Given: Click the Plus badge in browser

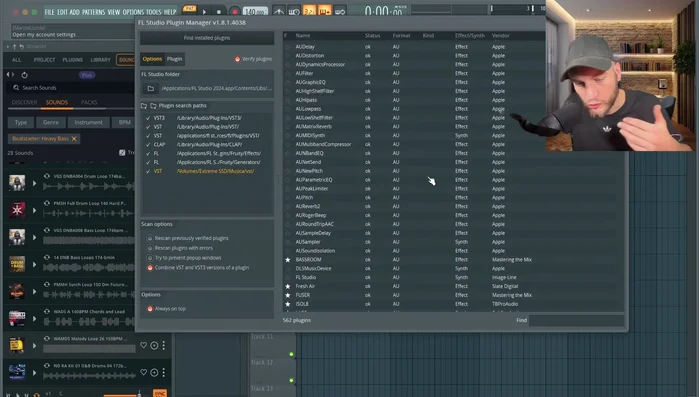Looking at the screenshot, I should click(86, 75).
